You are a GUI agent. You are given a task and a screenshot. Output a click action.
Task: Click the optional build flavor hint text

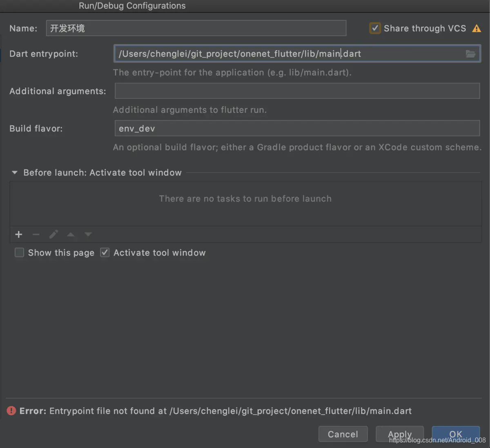tap(297, 147)
